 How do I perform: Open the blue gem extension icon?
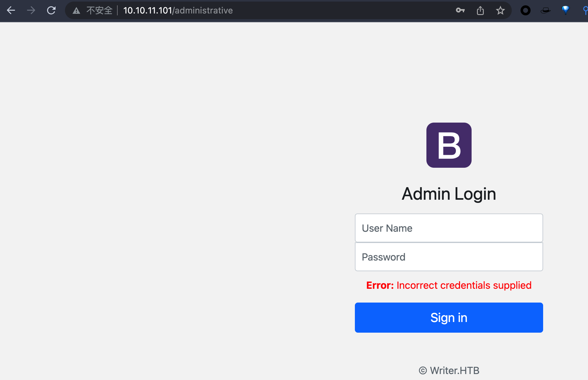tap(565, 10)
